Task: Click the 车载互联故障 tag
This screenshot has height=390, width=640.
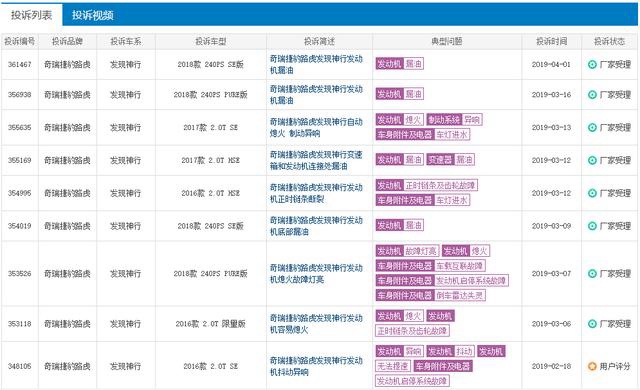Action: pos(431,266)
